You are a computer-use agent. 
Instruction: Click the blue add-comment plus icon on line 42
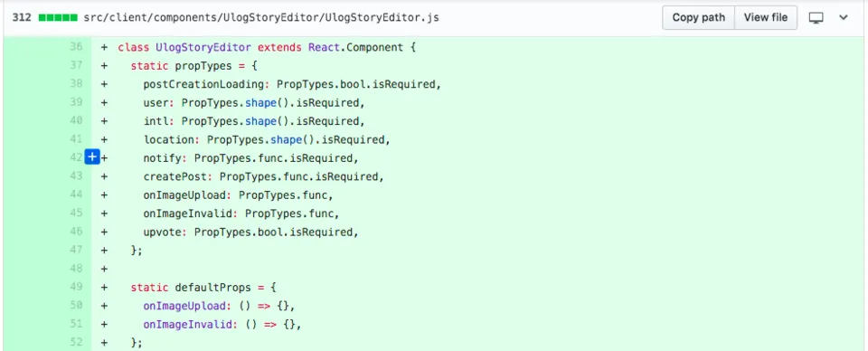click(92, 157)
